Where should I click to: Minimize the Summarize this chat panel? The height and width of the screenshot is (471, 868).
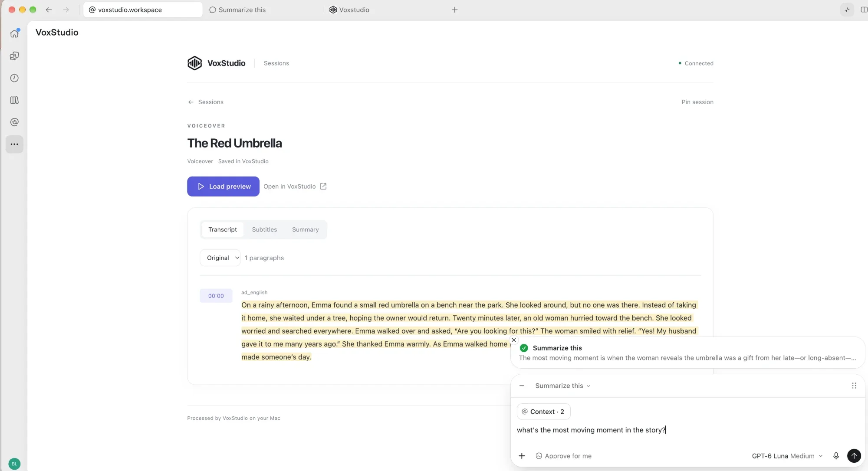522,386
